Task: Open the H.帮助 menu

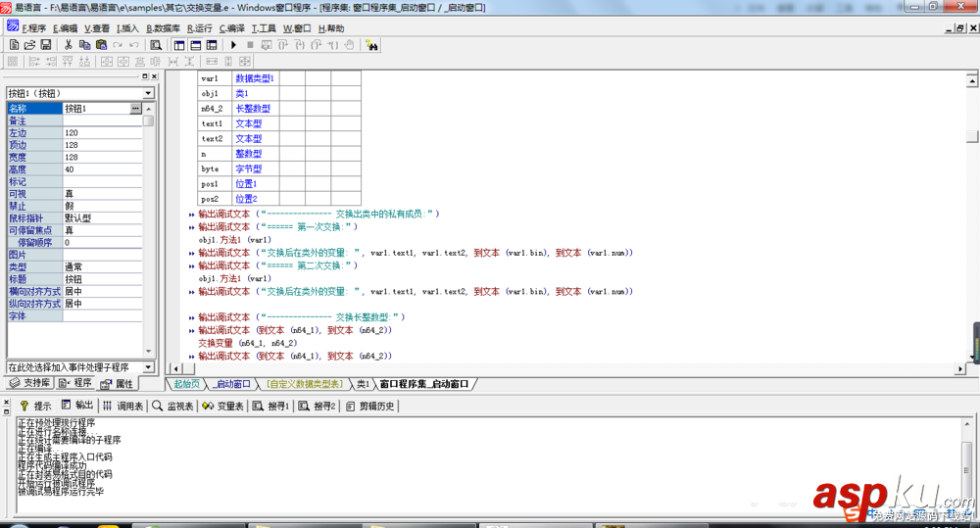Action: [330, 28]
